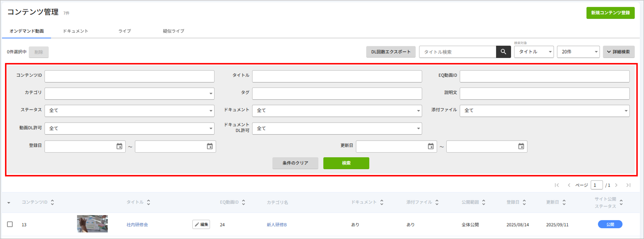Focus the 説明文 input field

(545, 94)
